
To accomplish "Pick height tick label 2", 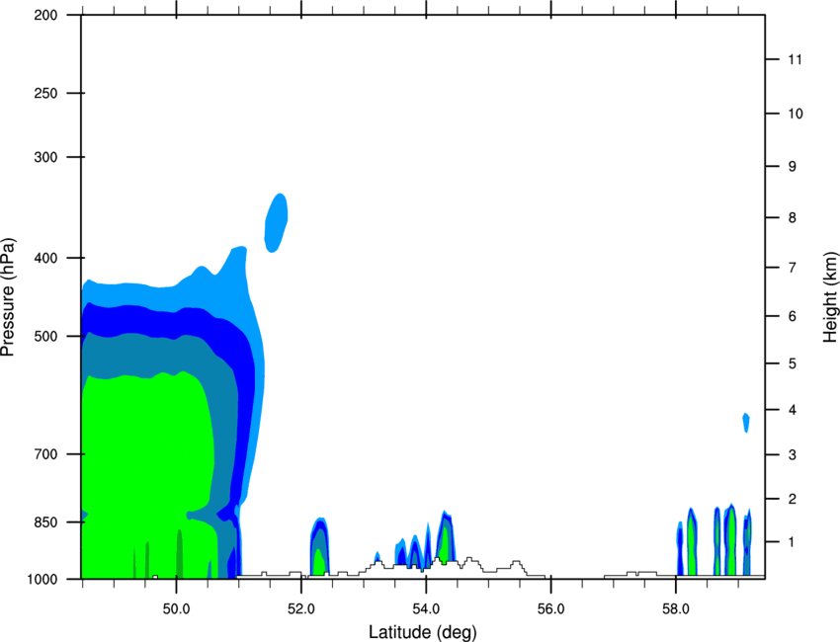I will click(x=793, y=499).
